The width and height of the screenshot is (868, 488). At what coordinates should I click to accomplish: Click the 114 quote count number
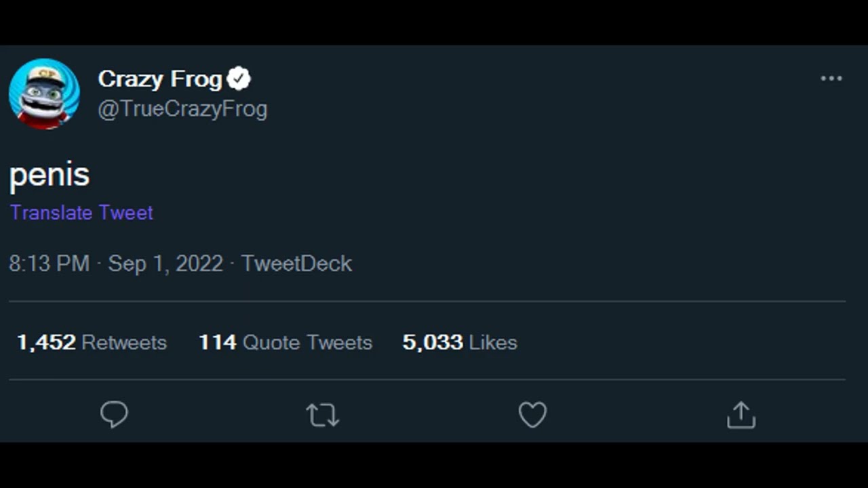pyautogui.click(x=217, y=342)
